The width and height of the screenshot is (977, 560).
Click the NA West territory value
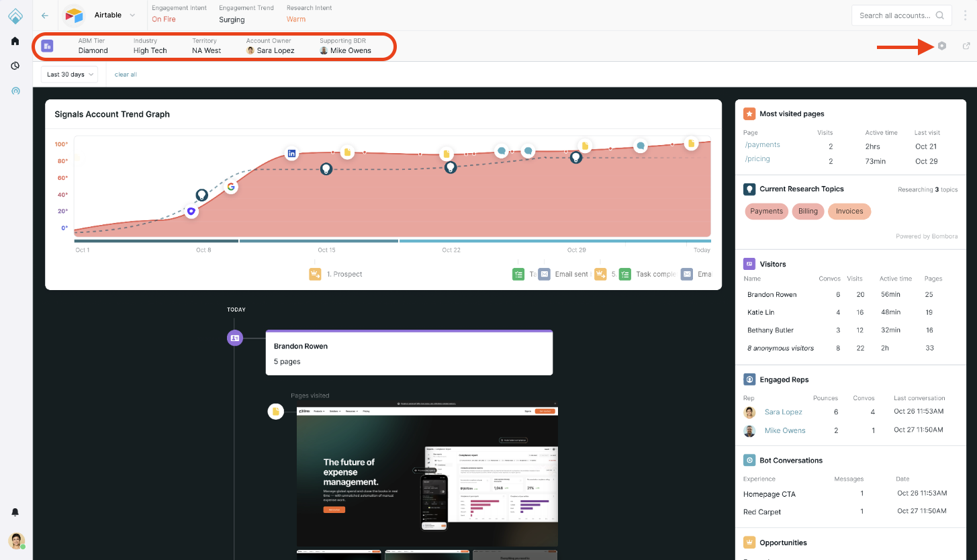pos(206,50)
